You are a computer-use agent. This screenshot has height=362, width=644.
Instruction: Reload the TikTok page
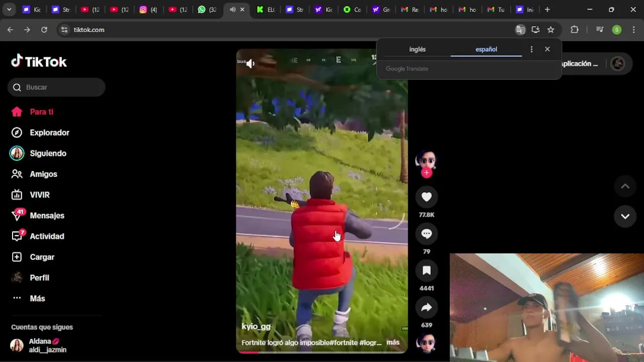pos(44,30)
